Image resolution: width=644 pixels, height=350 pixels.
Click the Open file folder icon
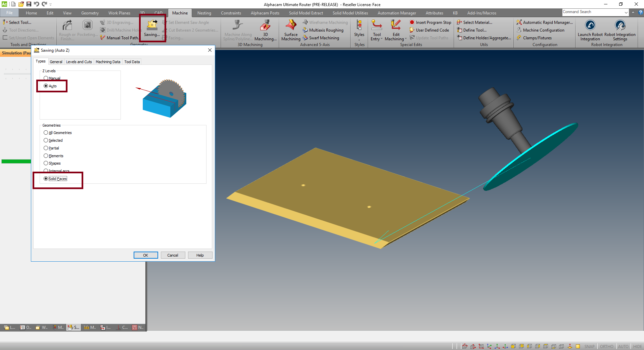click(x=21, y=4)
